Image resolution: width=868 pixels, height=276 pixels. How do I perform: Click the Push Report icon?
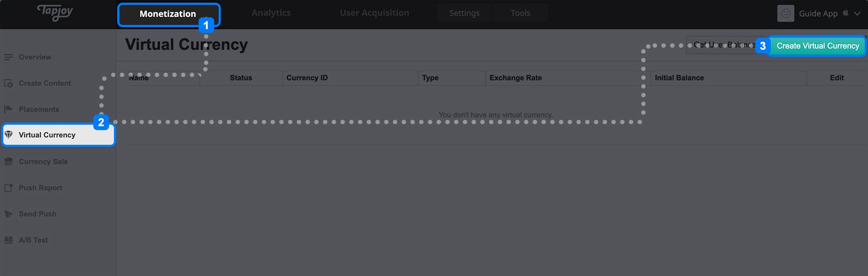9,188
